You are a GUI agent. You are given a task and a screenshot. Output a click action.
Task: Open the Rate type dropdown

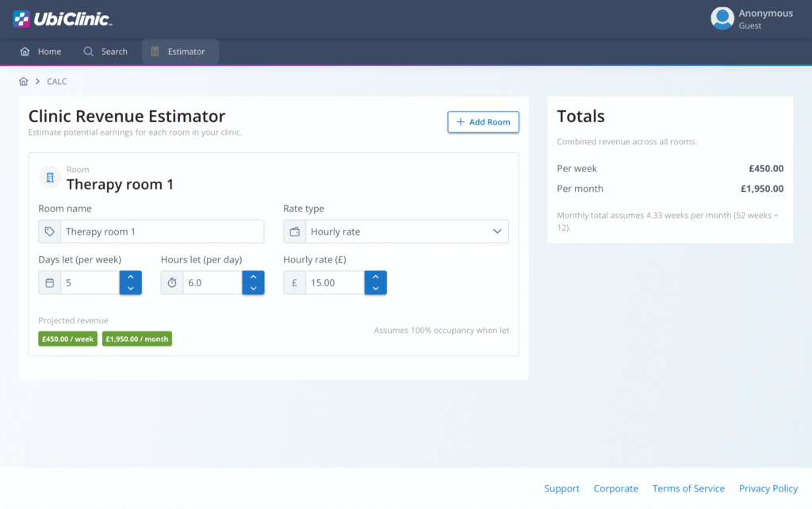pos(396,232)
